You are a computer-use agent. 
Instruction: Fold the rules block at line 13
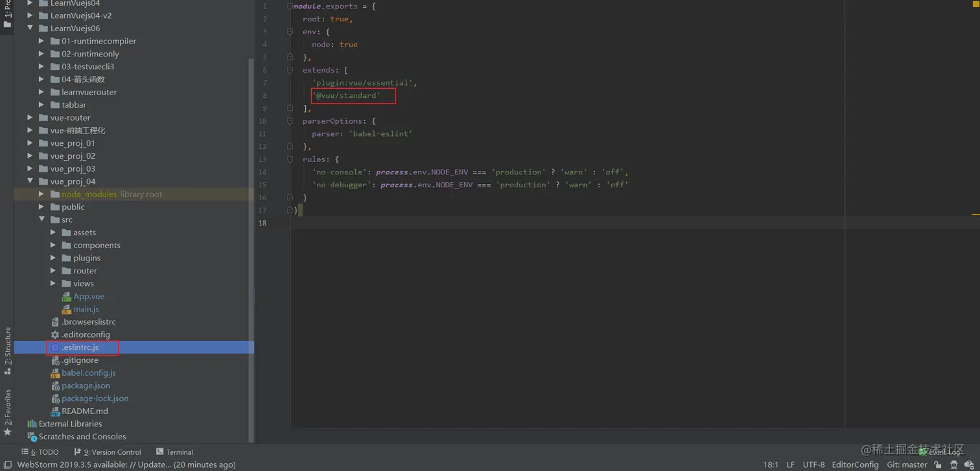pos(290,159)
